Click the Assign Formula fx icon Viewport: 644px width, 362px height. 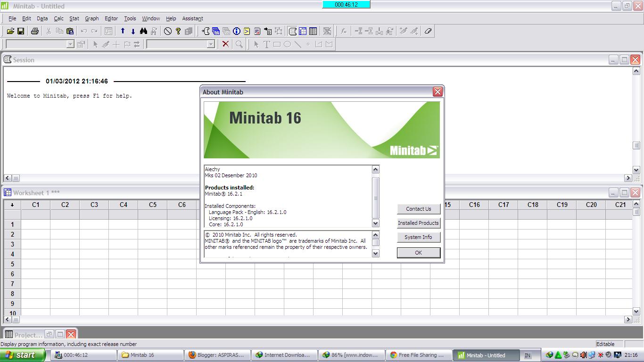[x=344, y=31]
